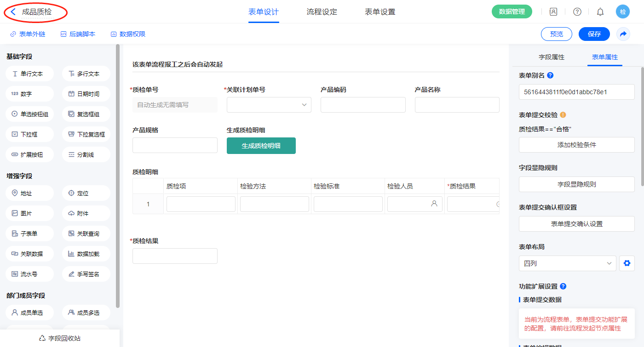Add the 复选框组 field
The width and height of the screenshot is (644, 347).
[x=86, y=114]
